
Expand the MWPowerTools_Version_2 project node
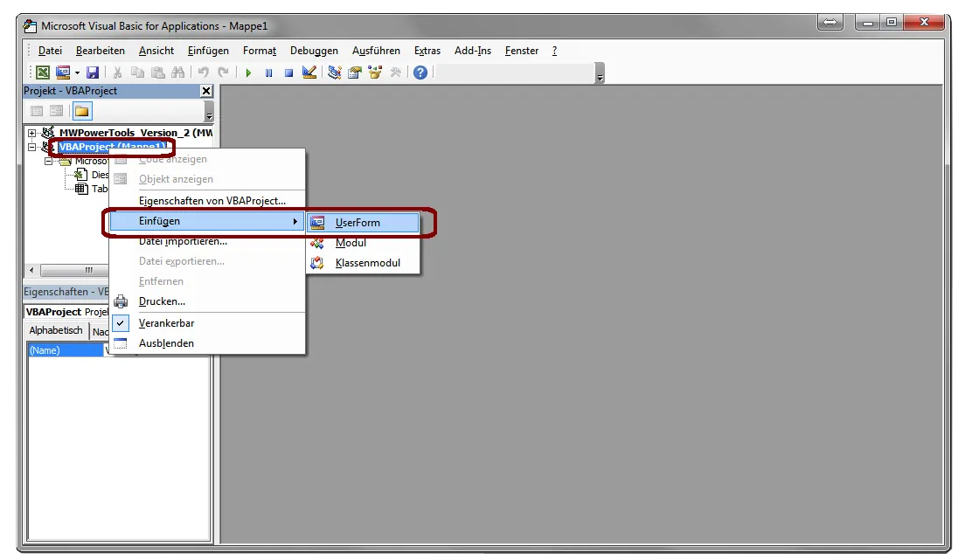click(x=32, y=133)
